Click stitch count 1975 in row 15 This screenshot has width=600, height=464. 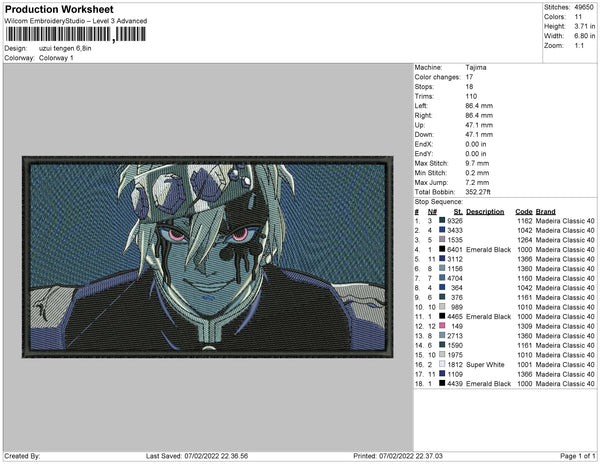click(455, 355)
